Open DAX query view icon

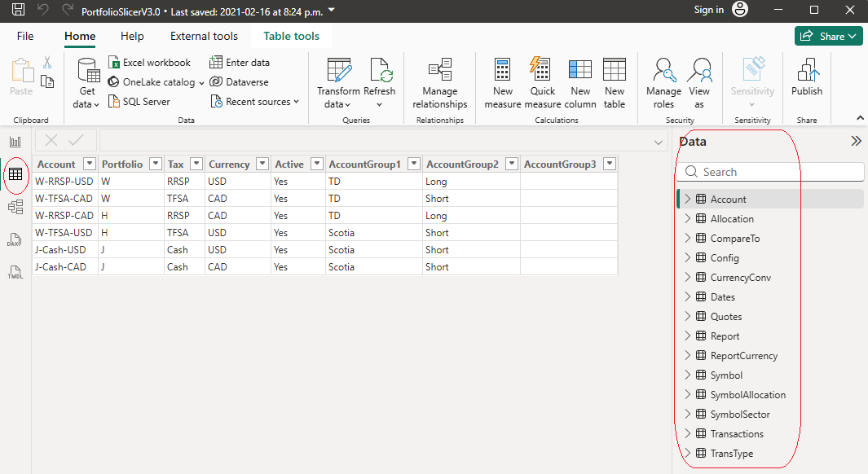pyautogui.click(x=15, y=240)
